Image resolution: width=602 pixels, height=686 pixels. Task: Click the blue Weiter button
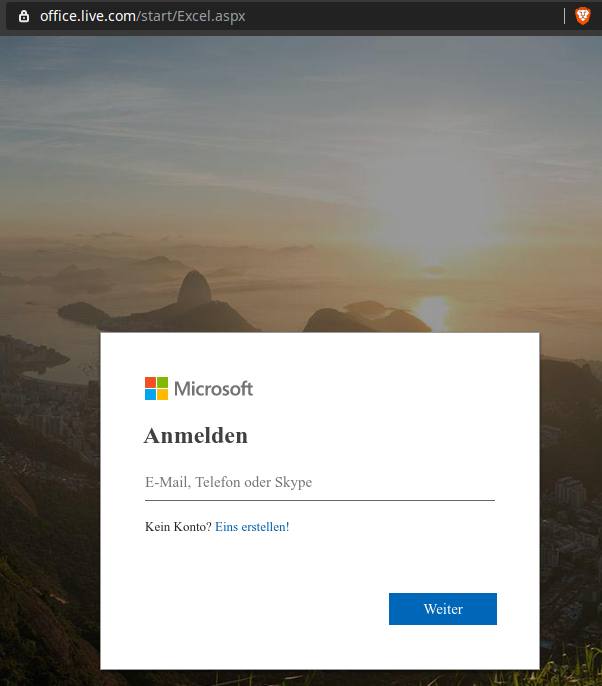(443, 609)
